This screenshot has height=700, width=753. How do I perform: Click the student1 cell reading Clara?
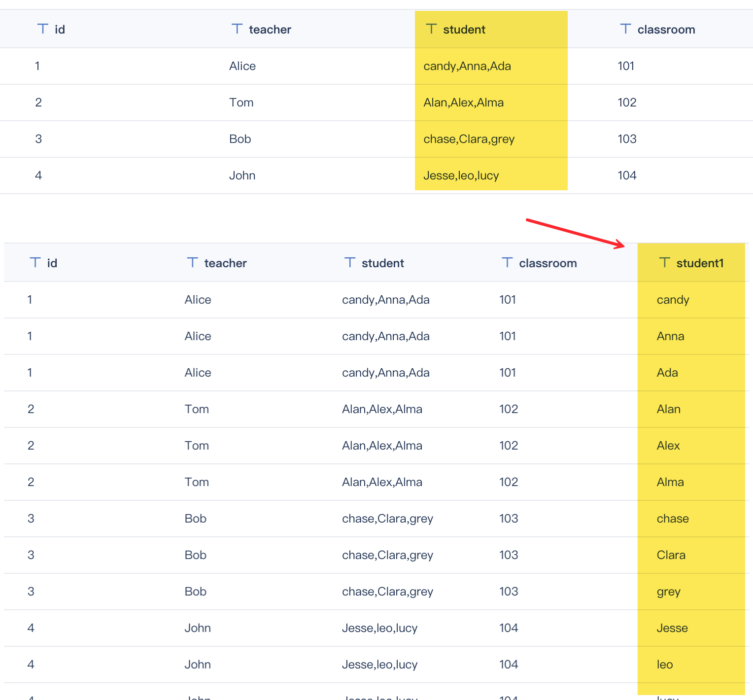671,555
